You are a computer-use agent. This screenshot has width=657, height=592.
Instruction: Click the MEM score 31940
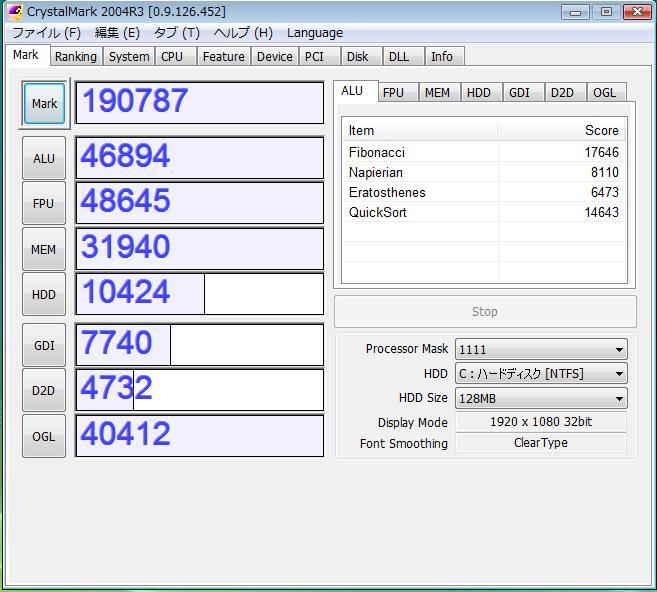[200, 249]
